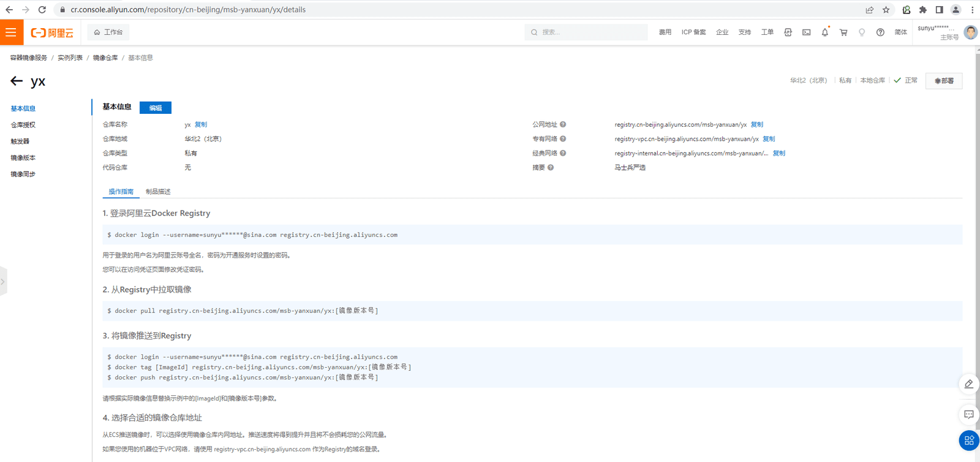
Task: Click the docker pull command line
Action: (x=243, y=311)
